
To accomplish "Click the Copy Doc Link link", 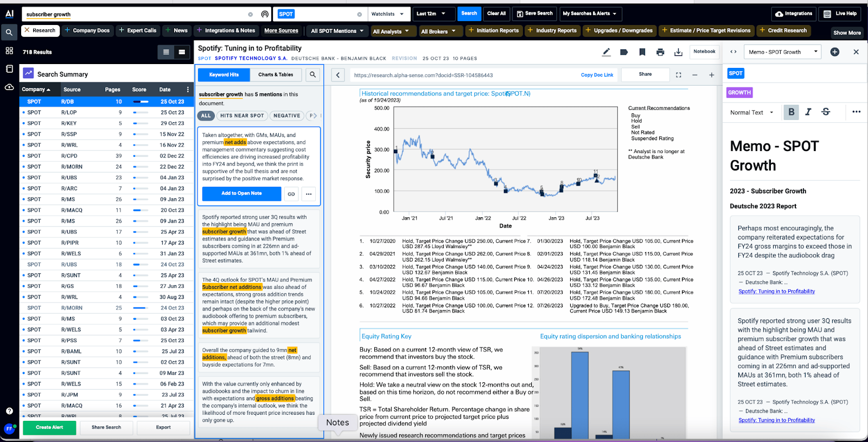I will click(x=597, y=75).
